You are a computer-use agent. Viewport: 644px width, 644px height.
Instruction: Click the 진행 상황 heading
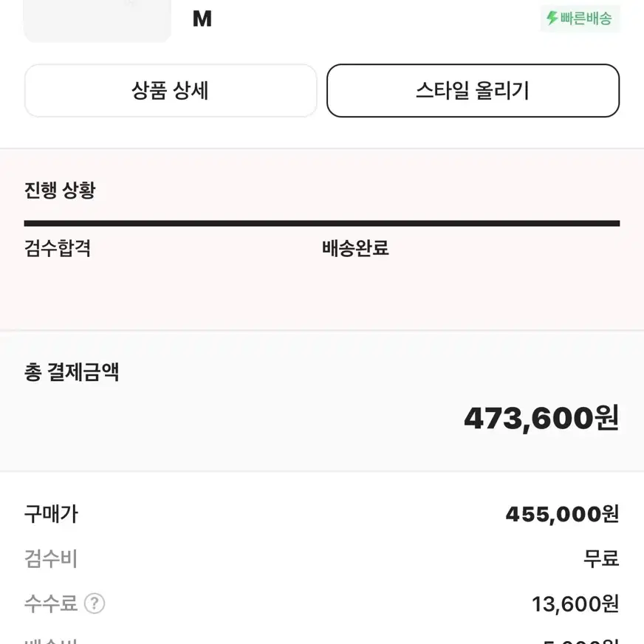[x=60, y=190]
